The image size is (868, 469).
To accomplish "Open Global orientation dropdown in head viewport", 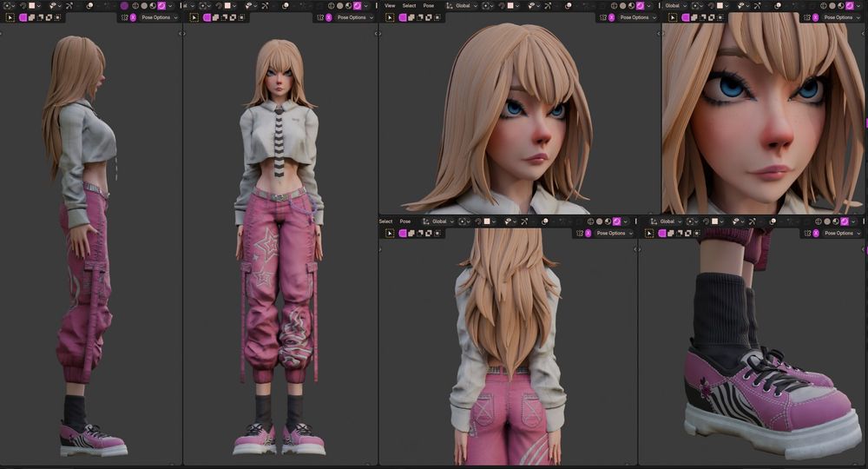I will pos(460,5).
